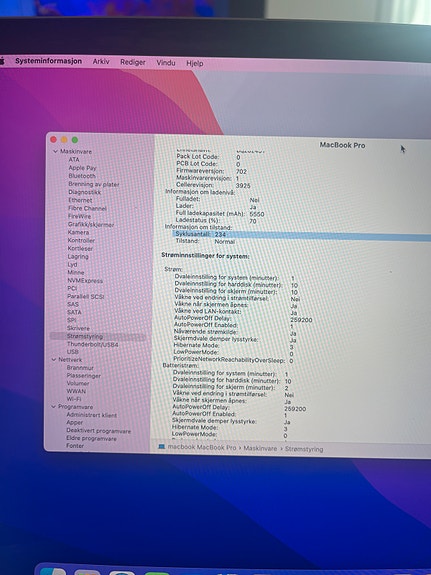Click the Informasjon om ladenivå label
The height and width of the screenshot is (575, 431).
(200, 192)
